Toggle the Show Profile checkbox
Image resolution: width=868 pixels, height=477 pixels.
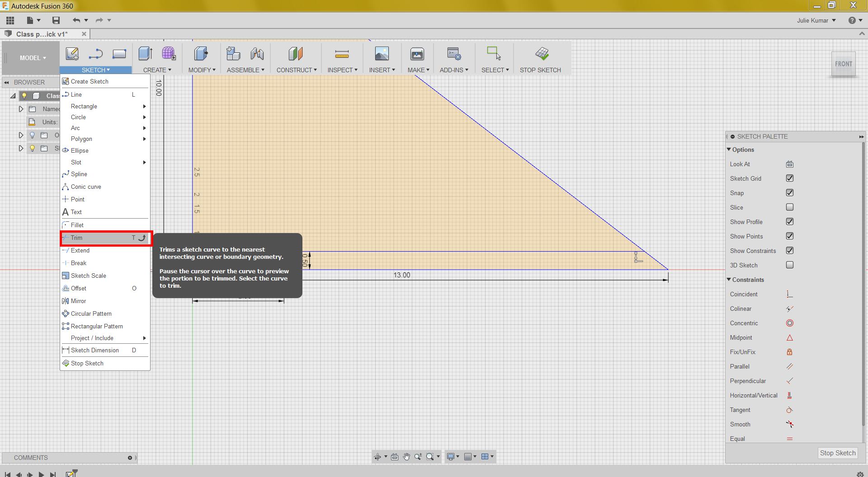tap(790, 222)
